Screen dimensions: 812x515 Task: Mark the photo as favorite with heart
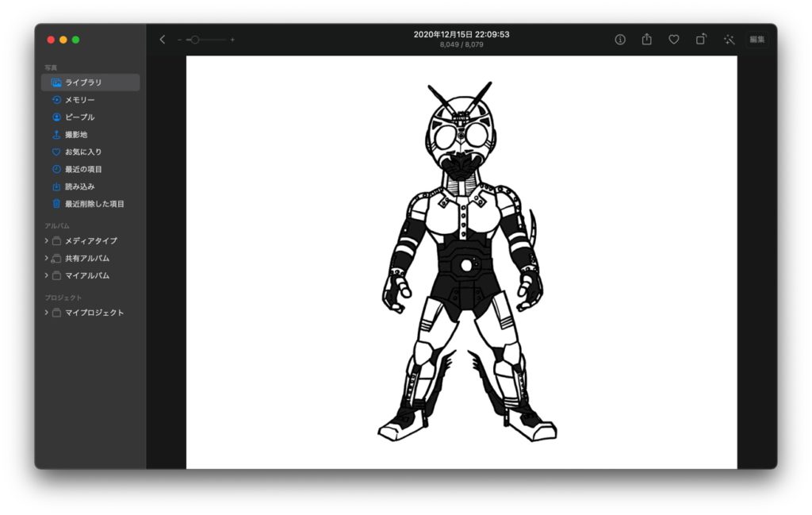674,40
